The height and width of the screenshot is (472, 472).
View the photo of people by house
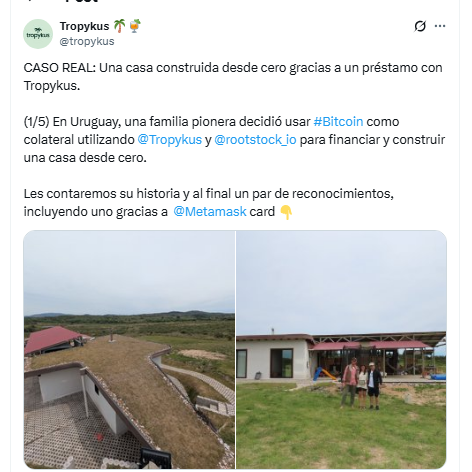[x=341, y=350]
